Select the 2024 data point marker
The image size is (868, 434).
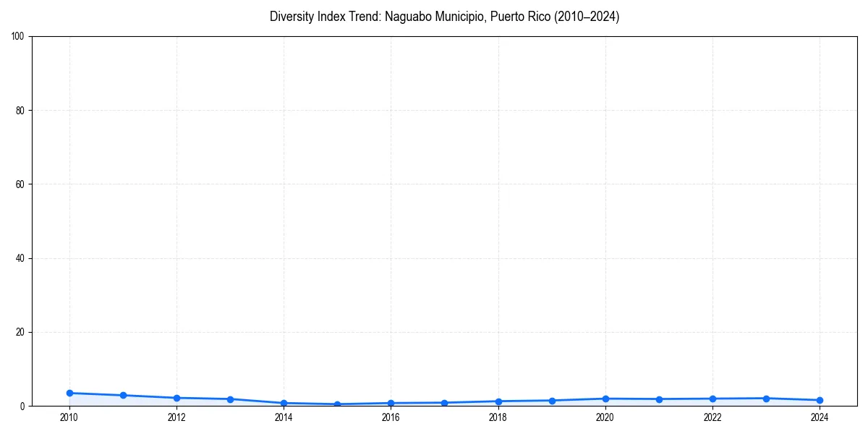point(820,399)
